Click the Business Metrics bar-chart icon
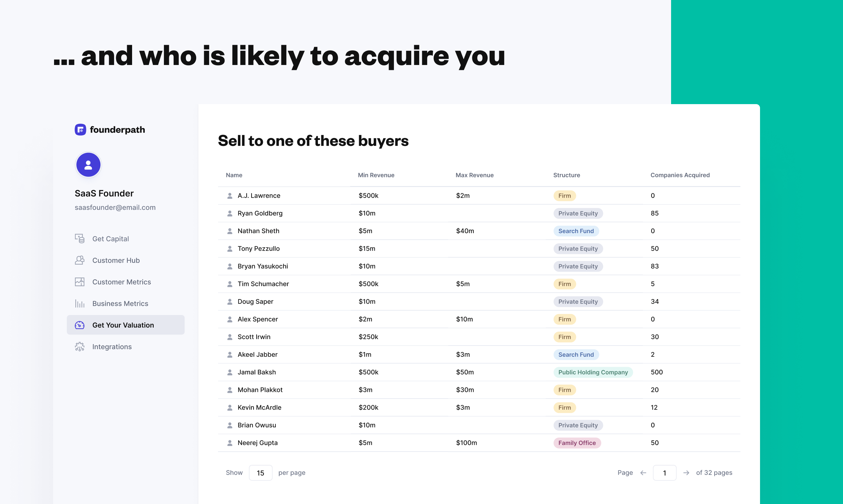This screenshot has width=843, height=504. click(80, 303)
